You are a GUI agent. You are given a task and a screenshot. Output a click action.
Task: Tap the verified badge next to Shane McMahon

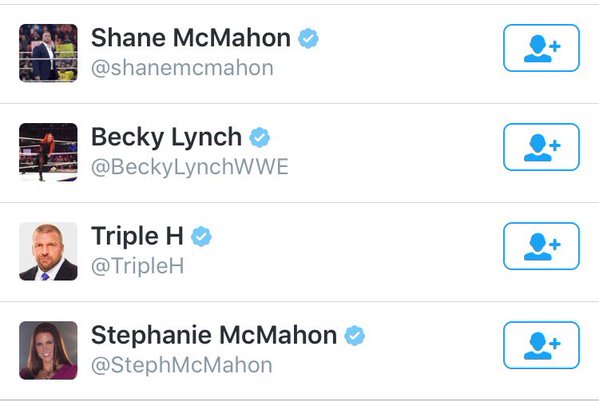coord(308,38)
